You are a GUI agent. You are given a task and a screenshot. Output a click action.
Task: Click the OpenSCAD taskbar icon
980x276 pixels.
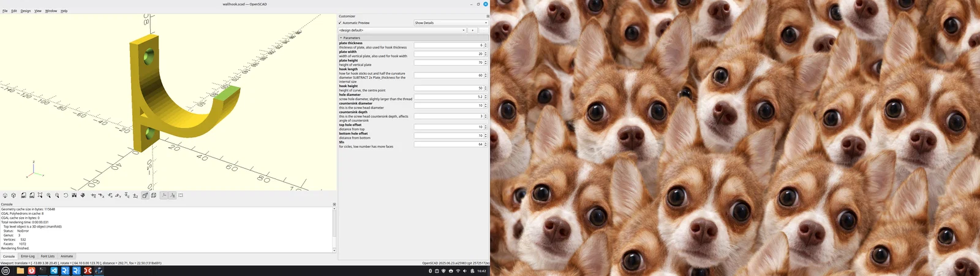99,270
